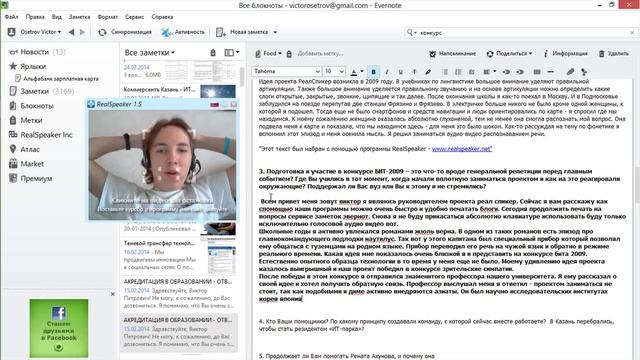Viewport: 640px width, 360px height.
Task: Click the back navigation arrow
Action: [71, 32]
